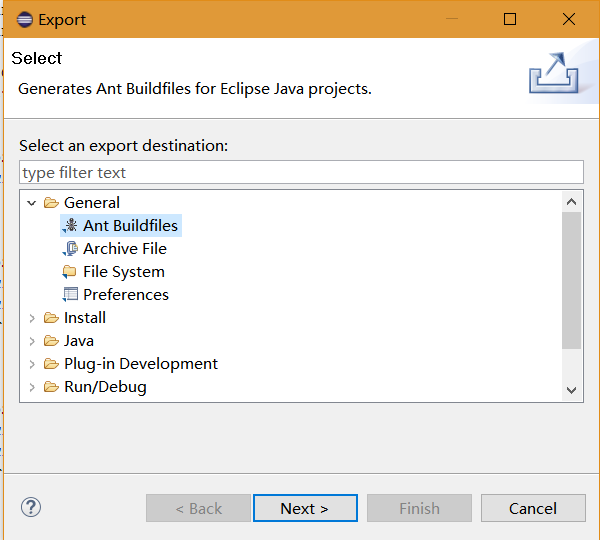The height and width of the screenshot is (540, 600).
Task: Select the Run/Debug node label
Action: tap(105, 387)
